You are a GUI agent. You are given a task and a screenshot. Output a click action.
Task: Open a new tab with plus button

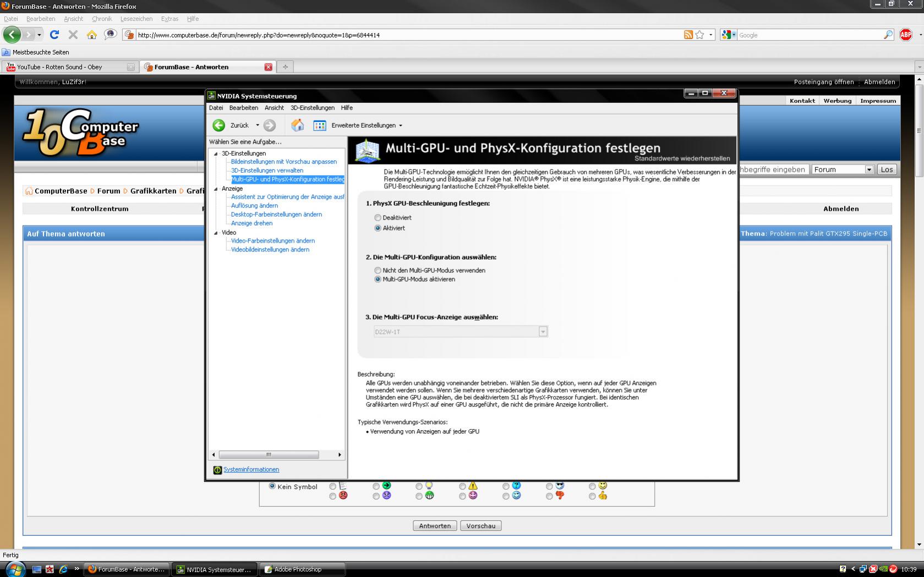click(x=285, y=67)
